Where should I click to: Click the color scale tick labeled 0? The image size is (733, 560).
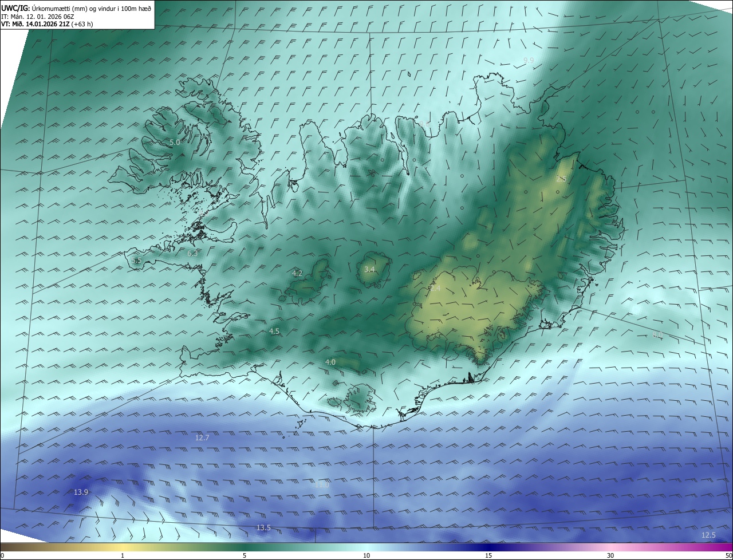pyautogui.click(x=2, y=555)
